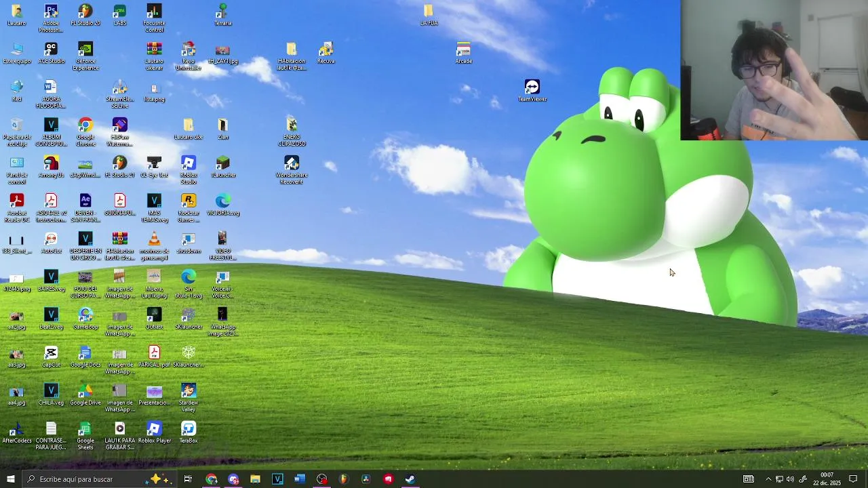
Task: Open the Google Sheets shortcut
Action: (x=85, y=435)
